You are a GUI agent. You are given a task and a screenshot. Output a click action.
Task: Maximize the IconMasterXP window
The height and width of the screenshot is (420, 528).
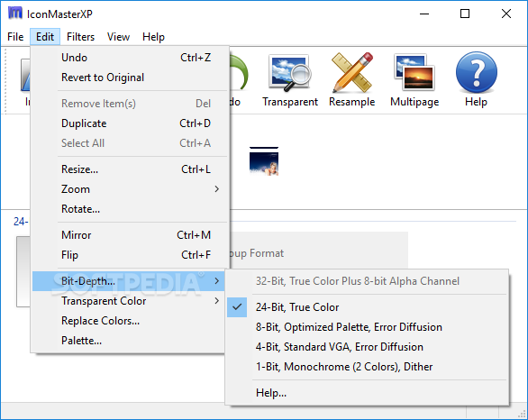[465, 14]
